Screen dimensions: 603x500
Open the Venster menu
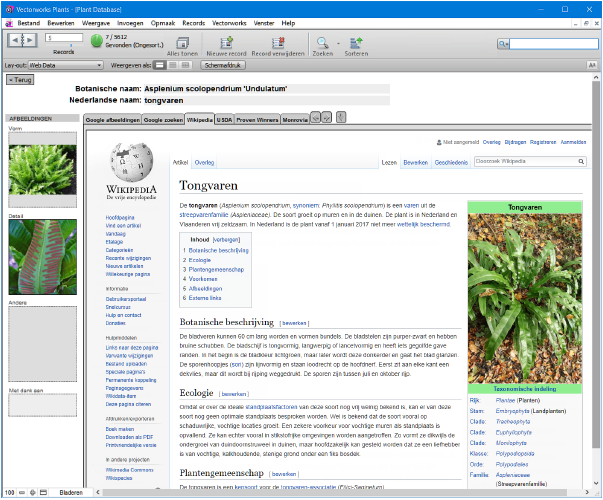264,23
